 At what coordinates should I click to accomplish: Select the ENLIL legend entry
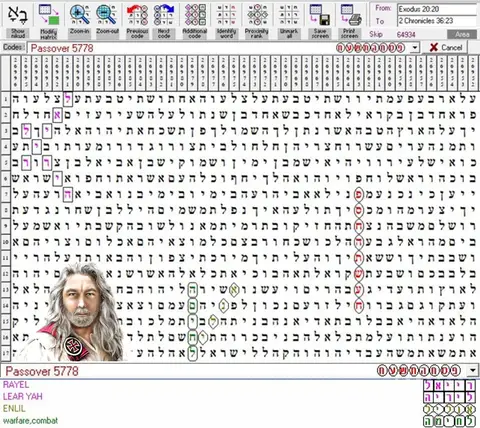14,409
